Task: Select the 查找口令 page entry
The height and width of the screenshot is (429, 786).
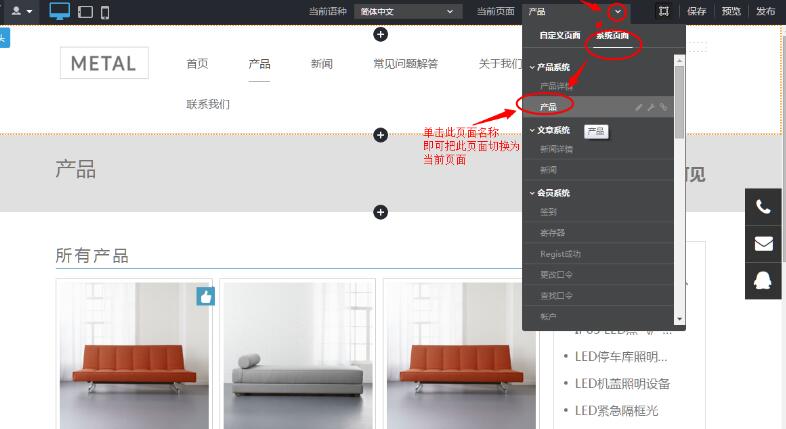Action: point(556,296)
